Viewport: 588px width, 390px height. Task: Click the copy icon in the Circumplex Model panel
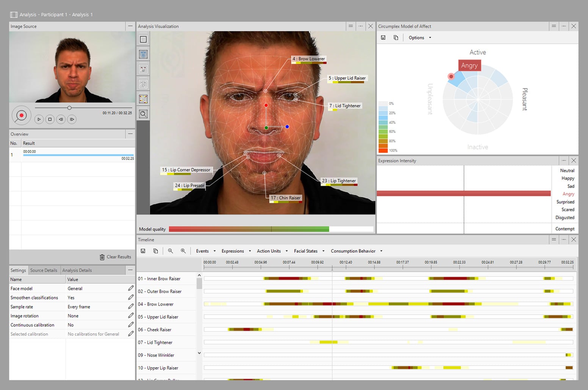pos(396,38)
